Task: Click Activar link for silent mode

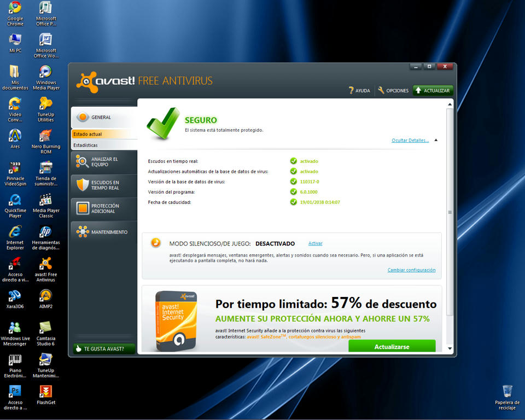Action: coord(315,243)
